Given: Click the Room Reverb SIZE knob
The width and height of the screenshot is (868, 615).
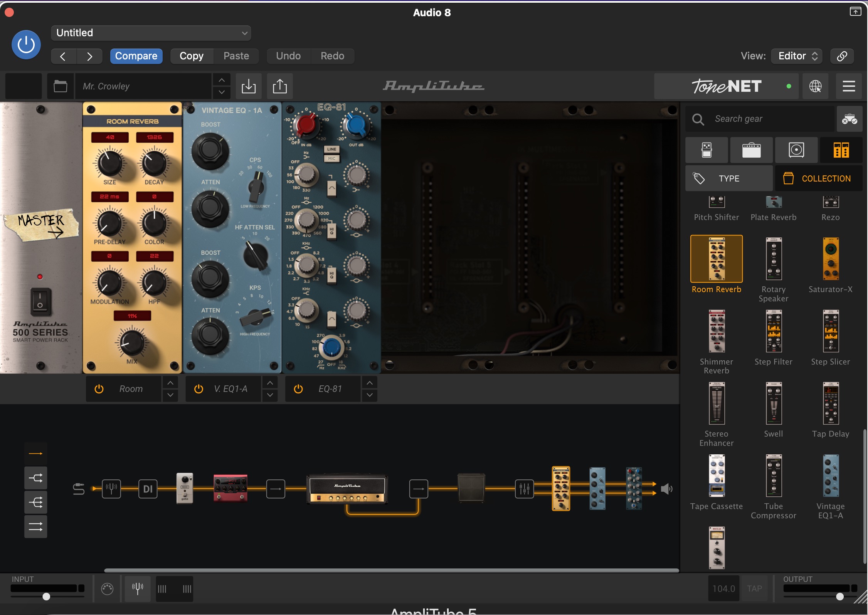Looking at the screenshot, I should pos(109,163).
